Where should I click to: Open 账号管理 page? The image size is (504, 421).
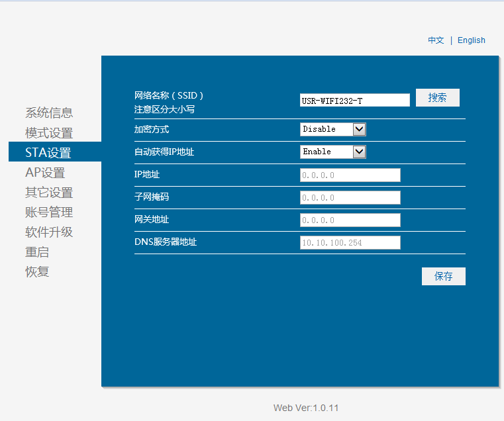click(49, 212)
